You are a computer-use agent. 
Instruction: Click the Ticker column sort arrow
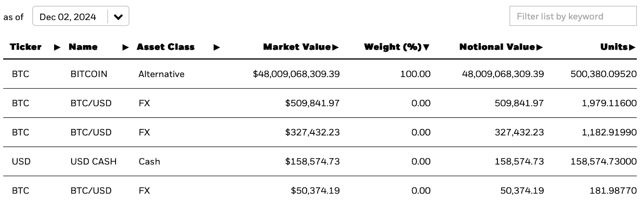[x=57, y=48]
